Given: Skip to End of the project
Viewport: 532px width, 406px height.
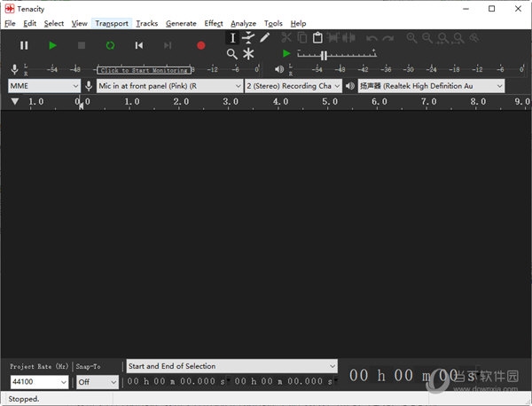Looking at the screenshot, I should tap(168, 45).
